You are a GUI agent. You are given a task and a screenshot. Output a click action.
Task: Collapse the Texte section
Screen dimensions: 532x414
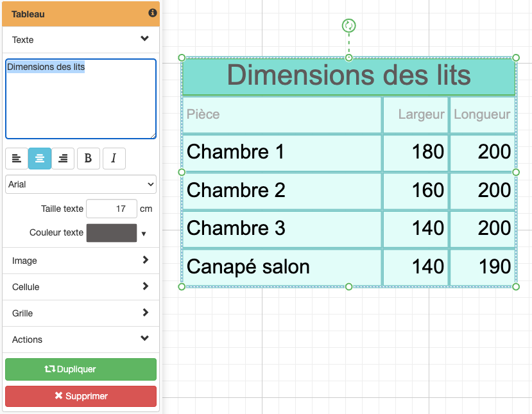pos(80,40)
